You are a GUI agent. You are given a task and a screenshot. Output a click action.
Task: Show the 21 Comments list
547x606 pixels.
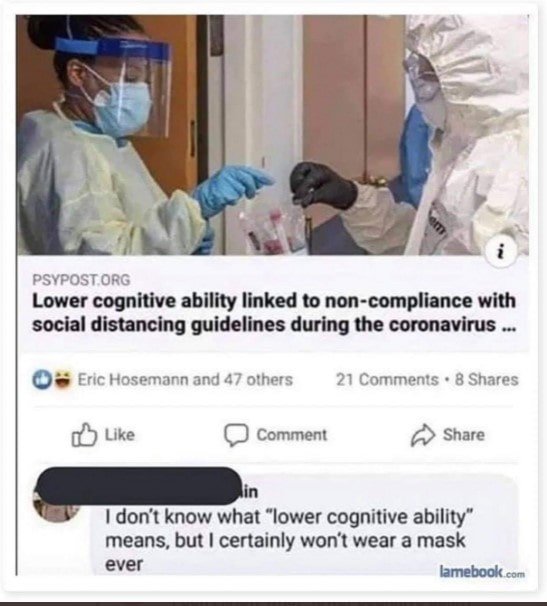pyautogui.click(x=387, y=380)
